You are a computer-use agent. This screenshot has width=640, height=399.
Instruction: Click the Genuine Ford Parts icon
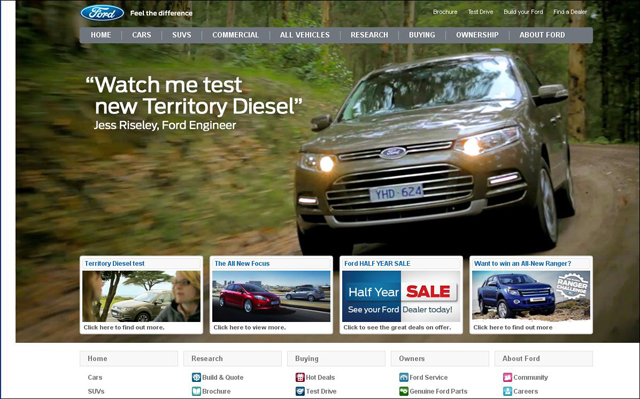[404, 391]
